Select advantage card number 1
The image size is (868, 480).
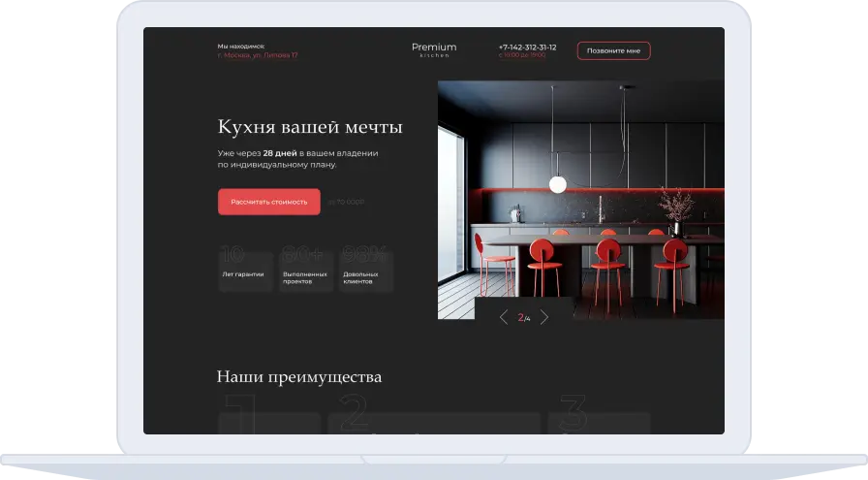(268, 422)
